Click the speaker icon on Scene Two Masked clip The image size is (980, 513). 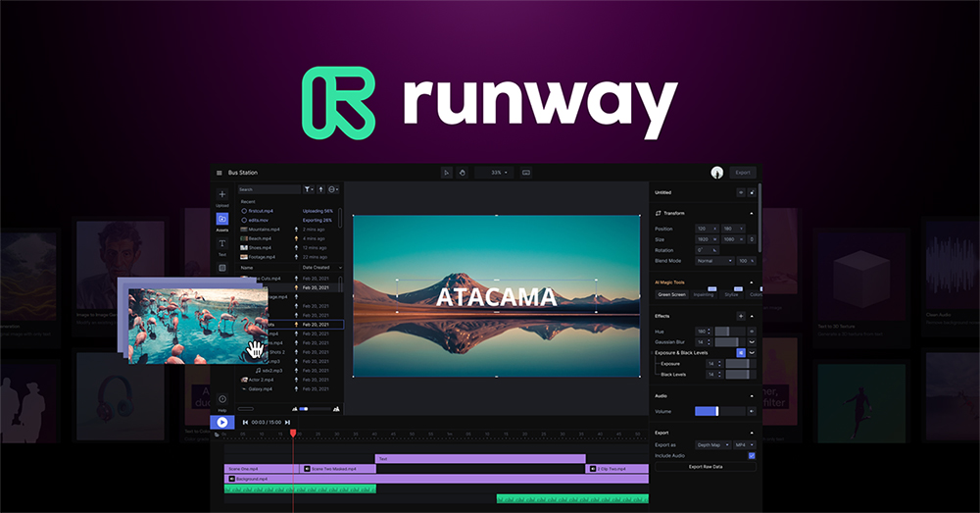coord(307,469)
